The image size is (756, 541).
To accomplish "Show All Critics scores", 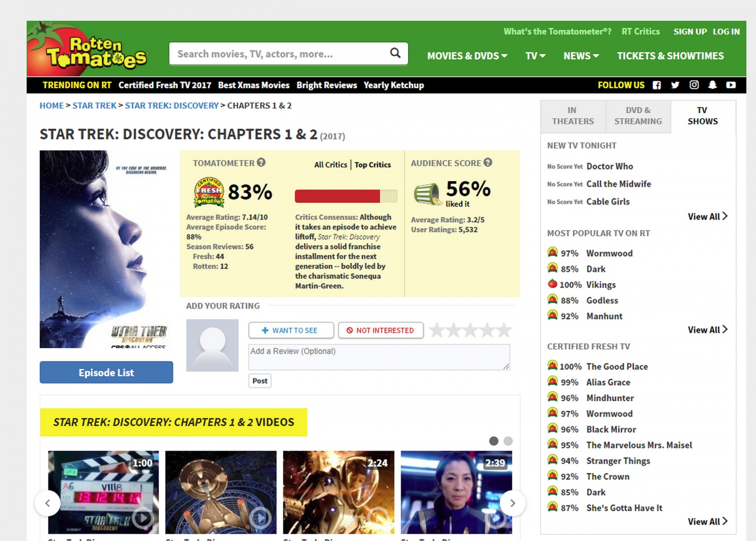I will (x=331, y=165).
